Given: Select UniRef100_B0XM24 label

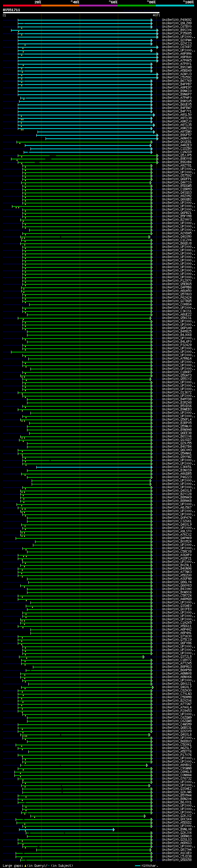Looking at the screenshot, I should (177, 542).
